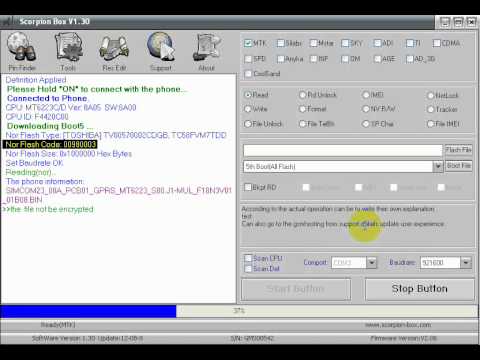The width and height of the screenshot is (480, 360).
Task: Click the 'Nor Flash Size' log line
Action: (x=69, y=154)
